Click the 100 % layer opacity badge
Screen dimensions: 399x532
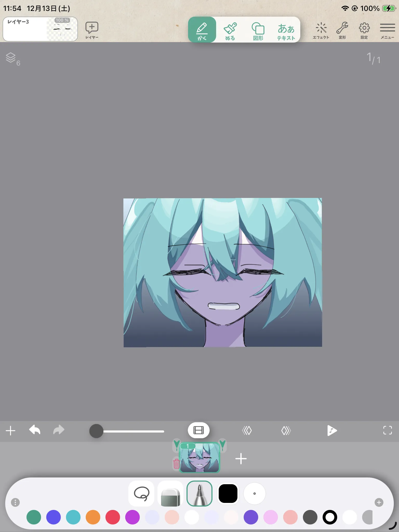tap(62, 20)
